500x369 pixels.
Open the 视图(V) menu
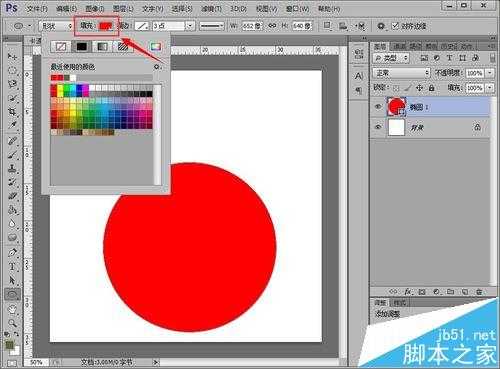point(266,8)
